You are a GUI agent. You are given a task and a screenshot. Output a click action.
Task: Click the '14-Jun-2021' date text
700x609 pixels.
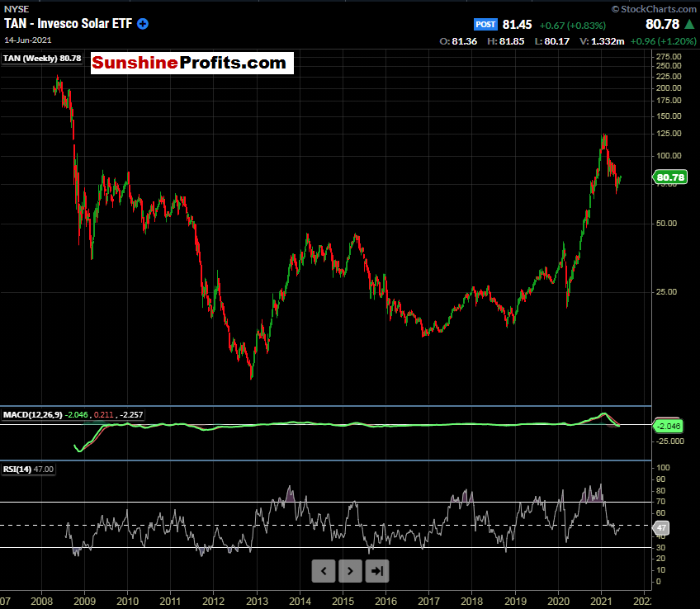[28, 40]
